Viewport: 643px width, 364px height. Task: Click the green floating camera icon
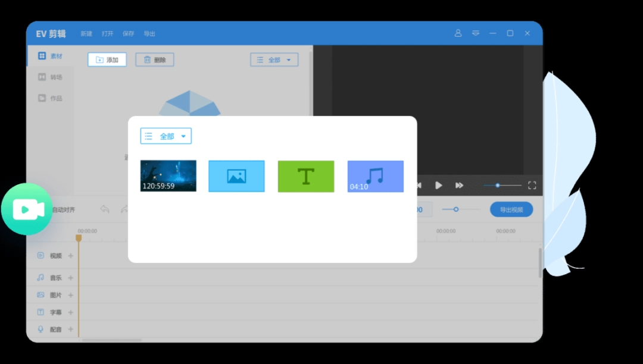tap(26, 209)
